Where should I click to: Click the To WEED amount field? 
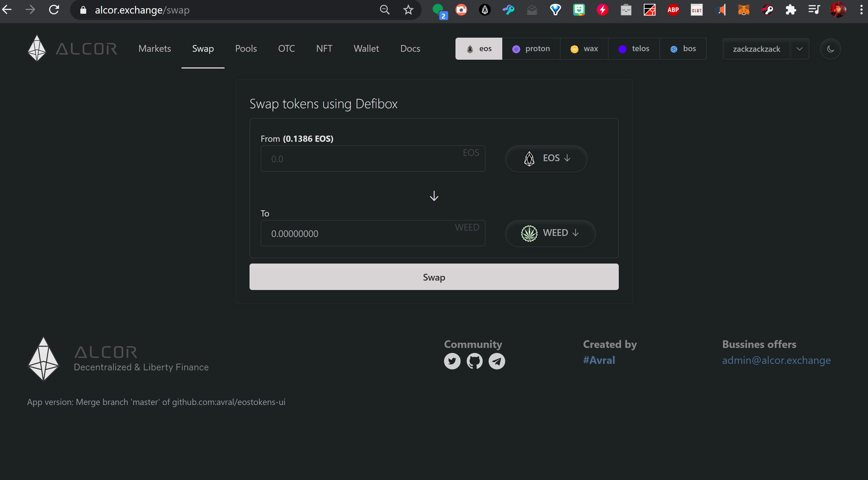(x=373, y=234)
